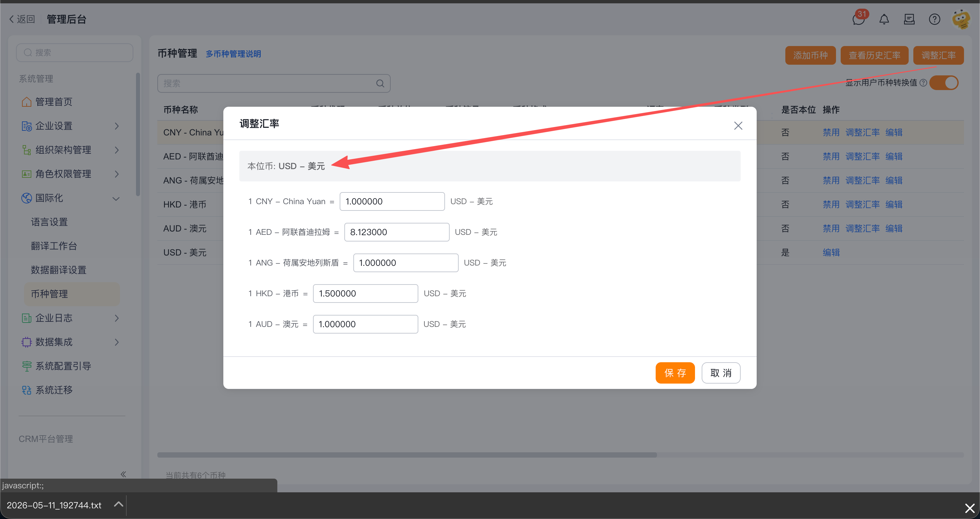This screenshot has height=519, width=980.
Task: Expand 组织架构管理 submenu chevron
Action: (117, 150)
